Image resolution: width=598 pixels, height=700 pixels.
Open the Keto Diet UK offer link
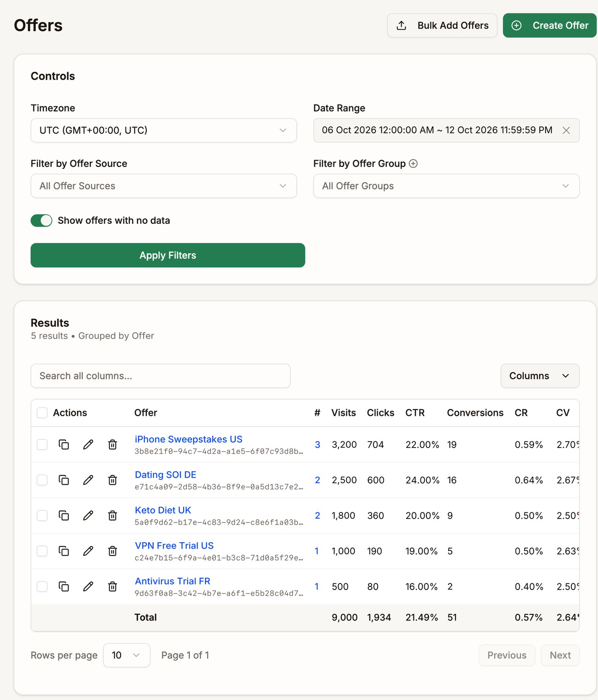pyautogui.click(x=163, y=510)
